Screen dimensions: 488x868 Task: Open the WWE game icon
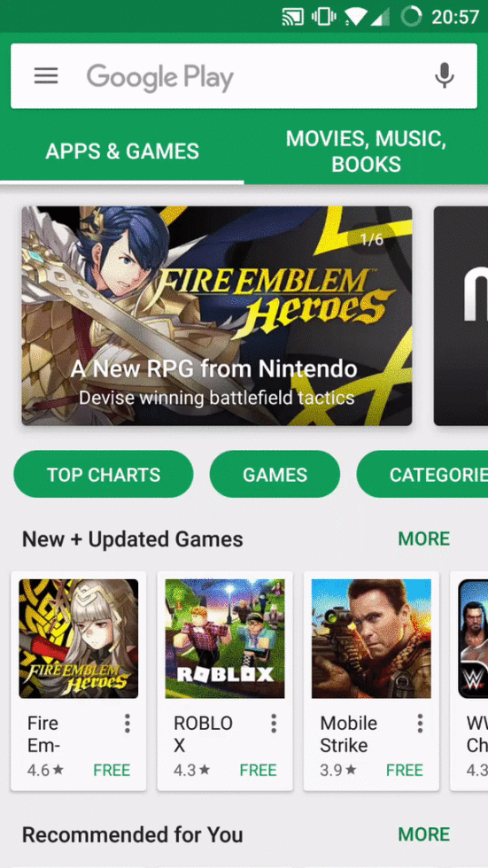click(x=473, y=639)
